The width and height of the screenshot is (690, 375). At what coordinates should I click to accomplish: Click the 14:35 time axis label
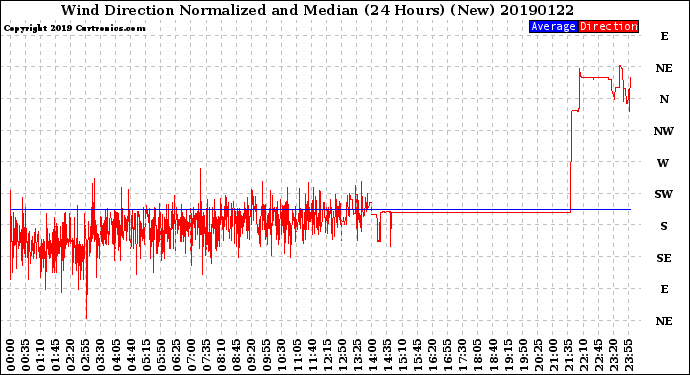click(x=387, y=355)
